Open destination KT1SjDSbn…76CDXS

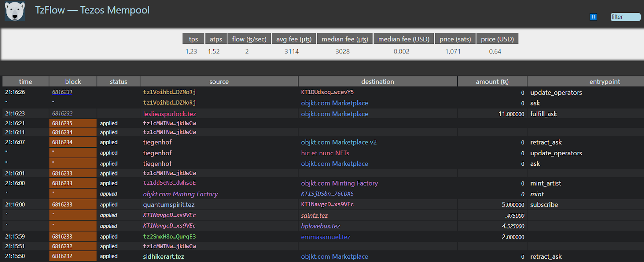pos(327,194)
